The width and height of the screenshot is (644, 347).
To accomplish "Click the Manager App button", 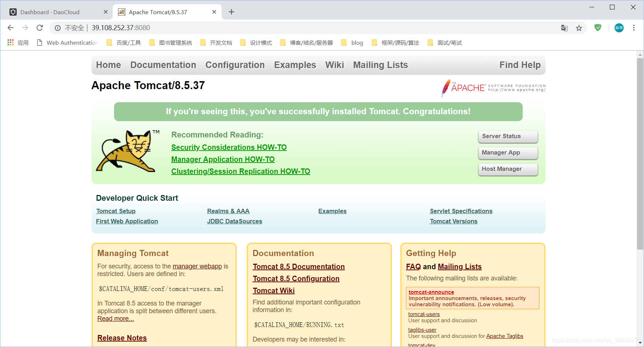I will 508,153.
